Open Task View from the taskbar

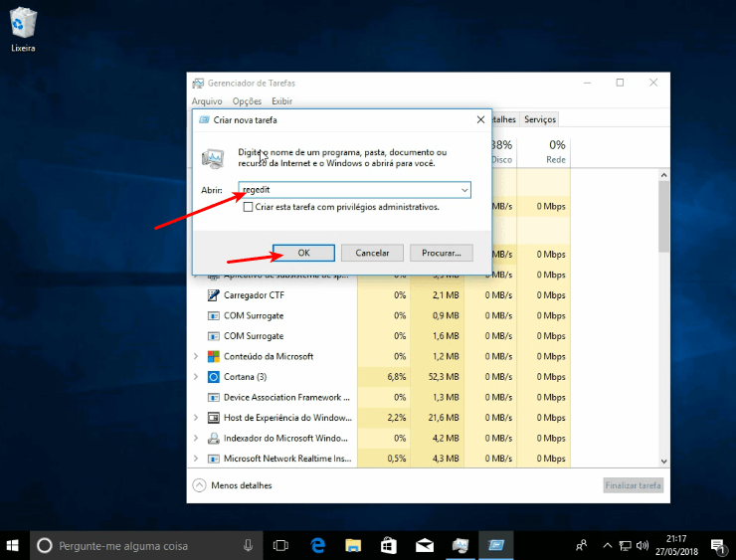coord(280,545)
